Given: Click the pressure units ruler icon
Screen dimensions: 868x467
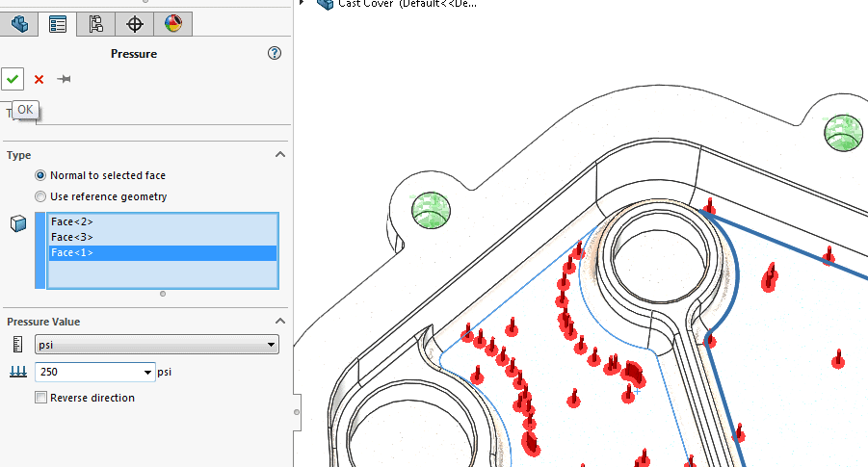Looking at the screenshot, I should [16, 345].
